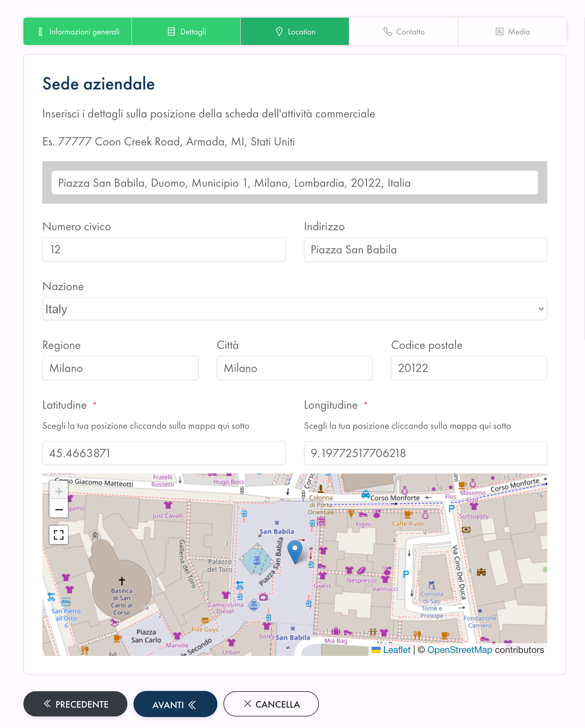Click the Indirizzo input field
Screen dimensions: 585x728
[x=425, y=249]
